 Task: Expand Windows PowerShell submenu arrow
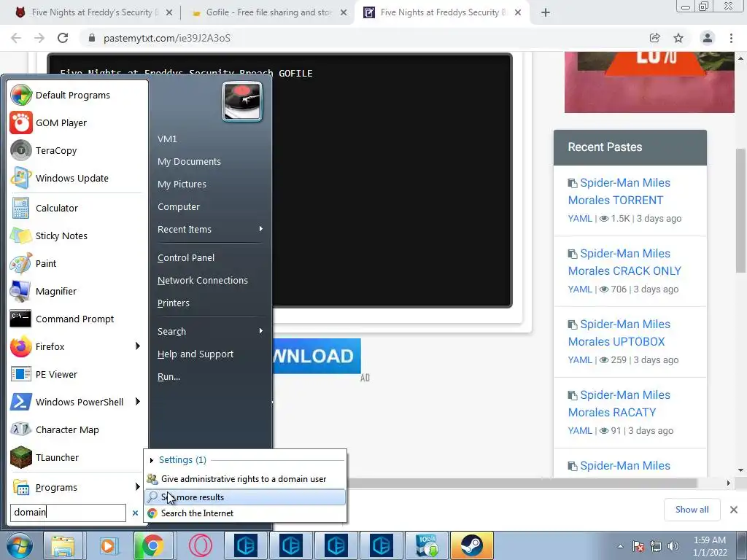click(x=138, y=402)
